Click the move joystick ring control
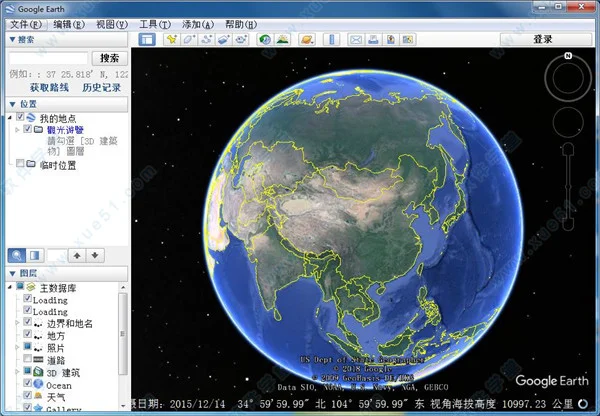Screen dimensions: 600x416 pos(568,122)
